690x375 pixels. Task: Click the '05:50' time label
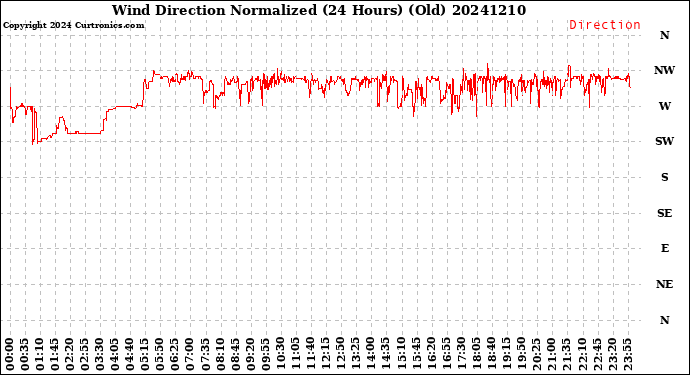pyautogui.click(x=161, y=354)
